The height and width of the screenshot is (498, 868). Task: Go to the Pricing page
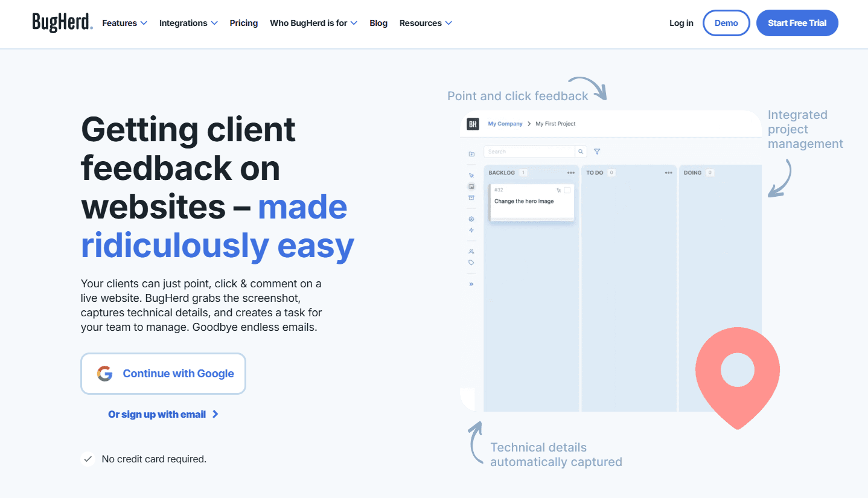244,23
